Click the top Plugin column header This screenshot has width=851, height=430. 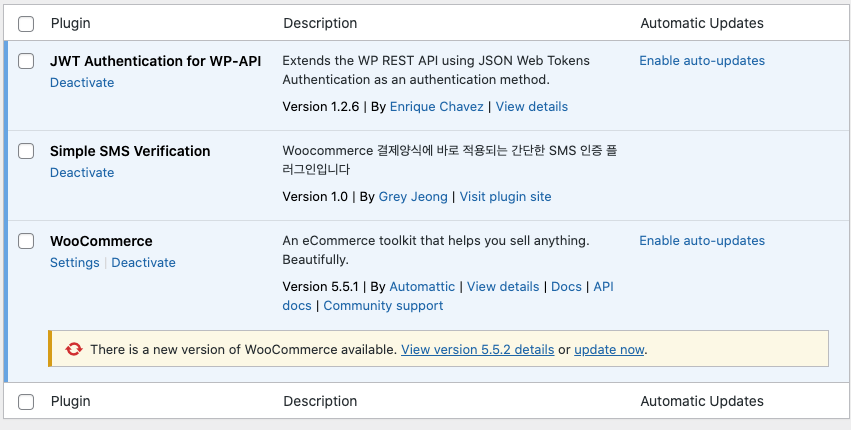point(71,23)
